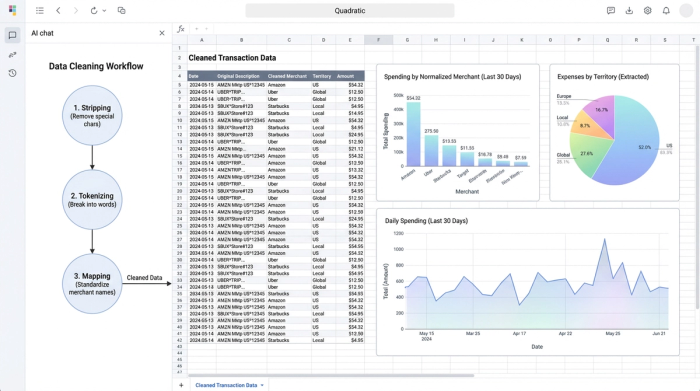Image resolution: width=700 pixels, height=391 pixels.
Task: Click the refresh icon
Action: pos(94,10)
